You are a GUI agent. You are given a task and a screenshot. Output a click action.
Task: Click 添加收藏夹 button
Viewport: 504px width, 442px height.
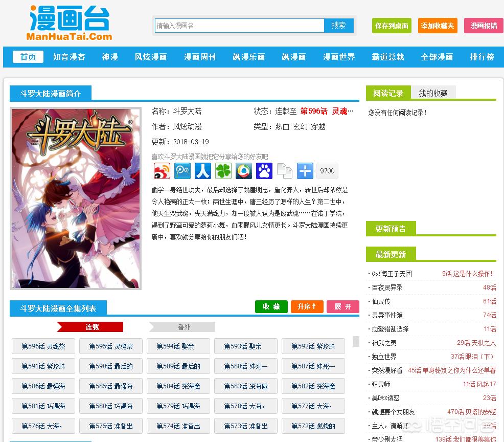[x=438, y=26]
